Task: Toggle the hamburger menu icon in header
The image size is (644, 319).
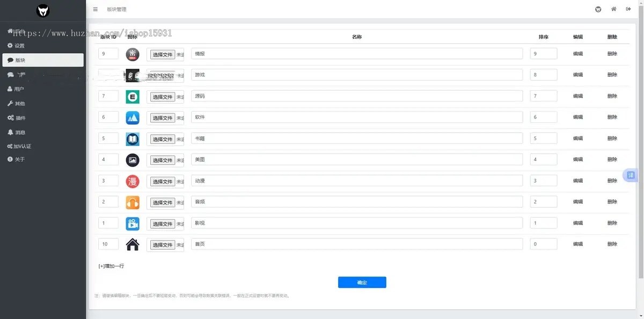Action: coord(95,9)
